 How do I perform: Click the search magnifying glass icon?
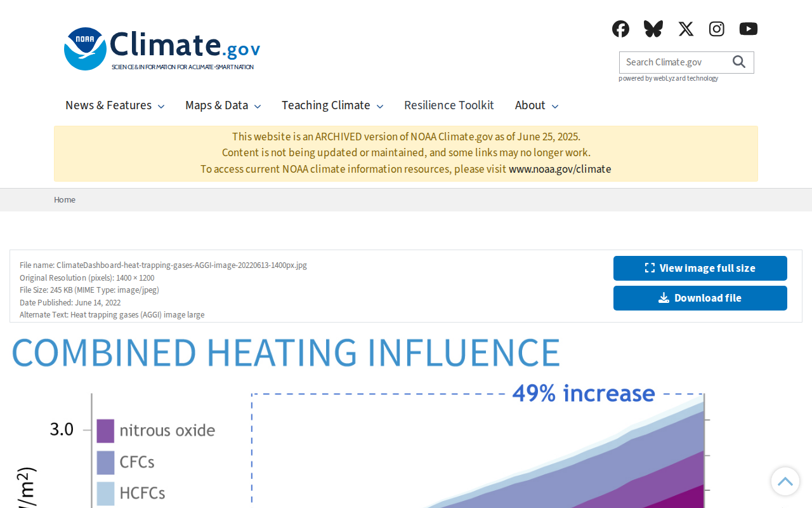[x=739, y=62]
